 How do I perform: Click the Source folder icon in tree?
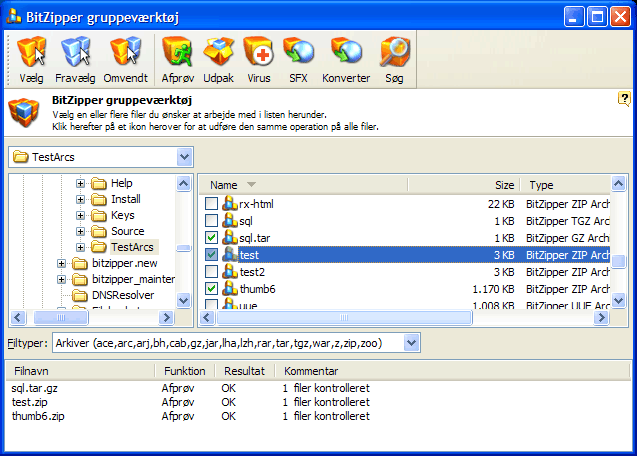tap(99, 231)
